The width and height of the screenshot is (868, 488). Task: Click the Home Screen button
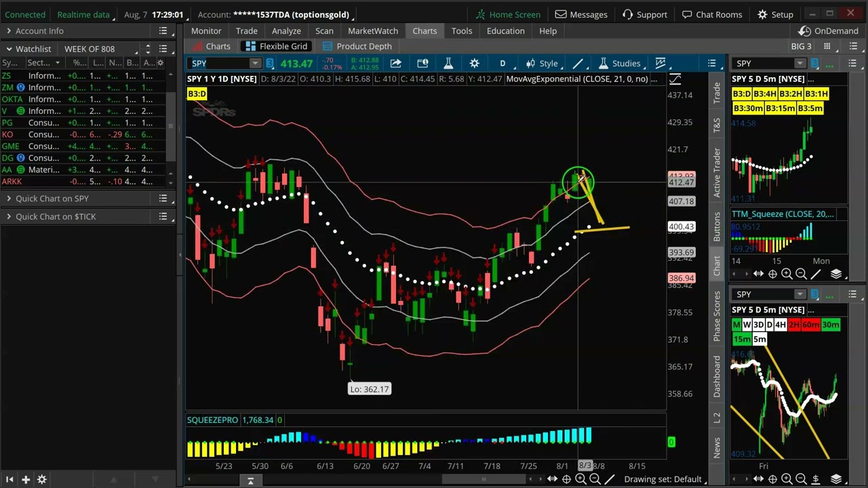tap(507, 14)
